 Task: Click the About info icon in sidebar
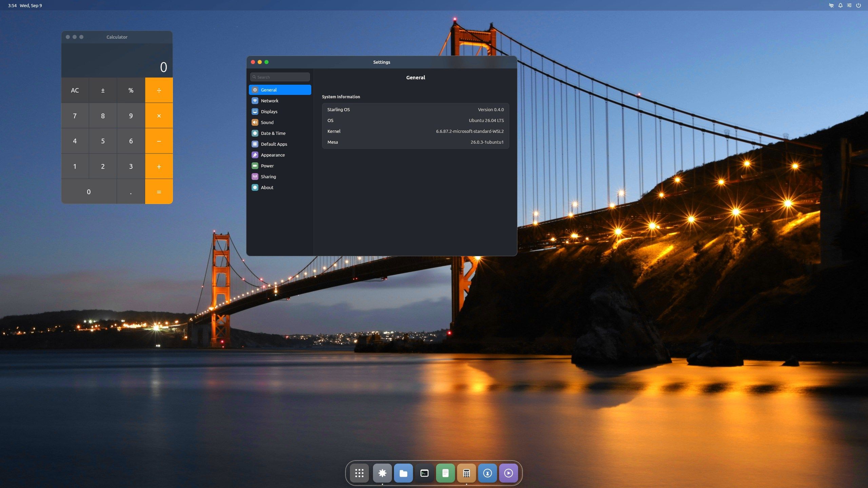pos(255,187)
